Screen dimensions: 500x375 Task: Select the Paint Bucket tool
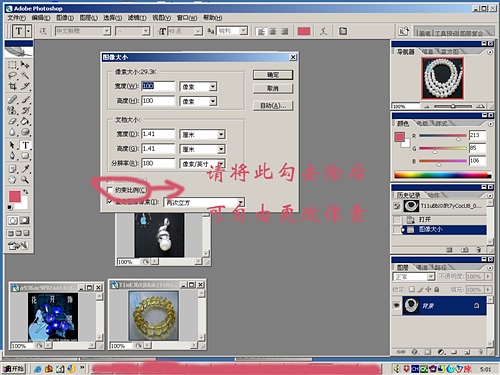(x=25, y=121)
